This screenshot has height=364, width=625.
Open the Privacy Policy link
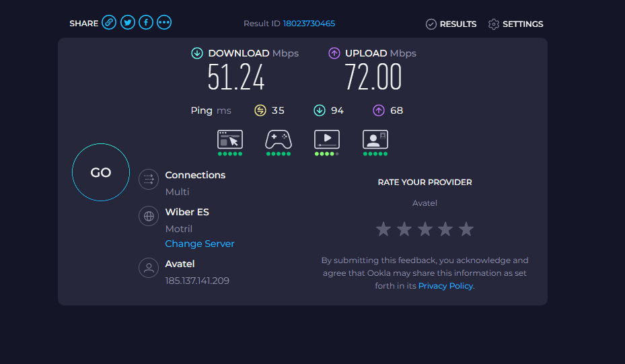[445, 286]
